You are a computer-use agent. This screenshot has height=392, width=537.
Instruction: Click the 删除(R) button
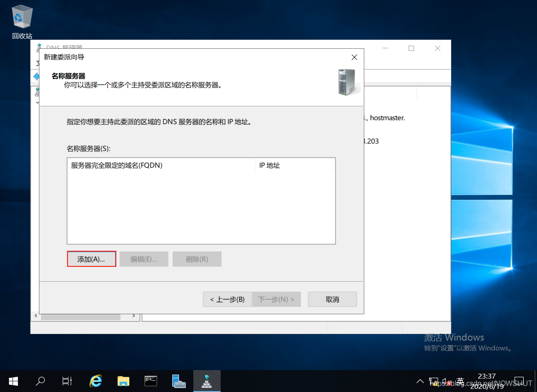pos(197,259)
